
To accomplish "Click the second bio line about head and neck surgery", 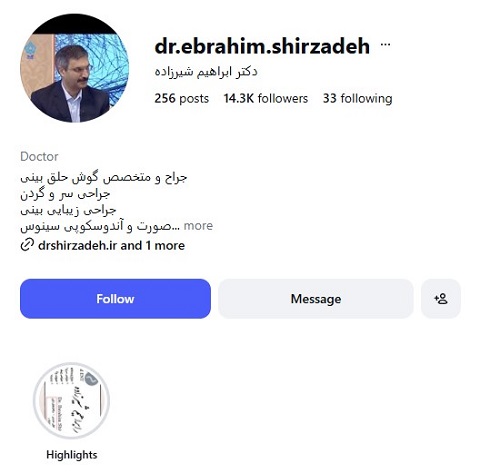I will tap(65, 193).
